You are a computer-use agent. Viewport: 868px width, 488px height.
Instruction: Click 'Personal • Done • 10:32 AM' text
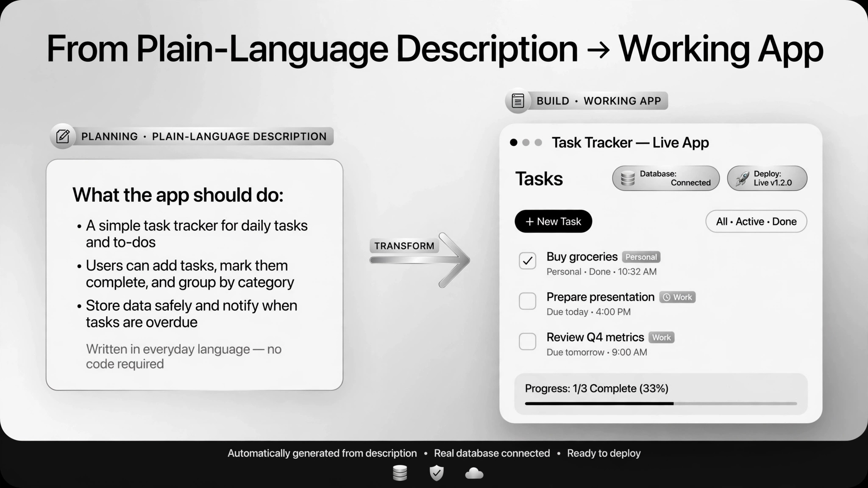[601, 272]
